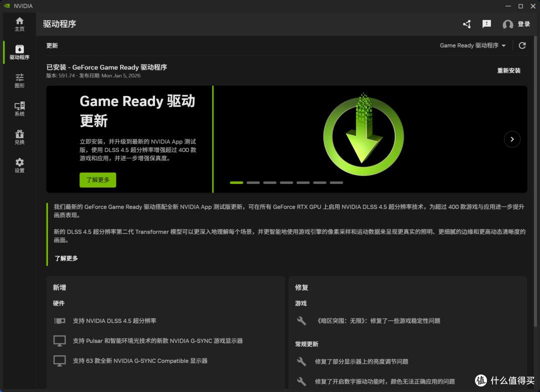Click the NVIDIA logo in the title bar
Viewport: 540px width, 392px height.
coord(6,6)
